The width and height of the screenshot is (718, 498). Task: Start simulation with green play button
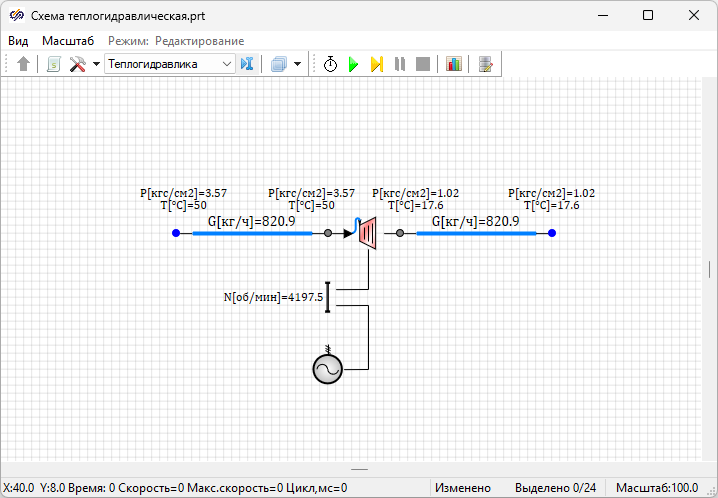click(353, 64)
